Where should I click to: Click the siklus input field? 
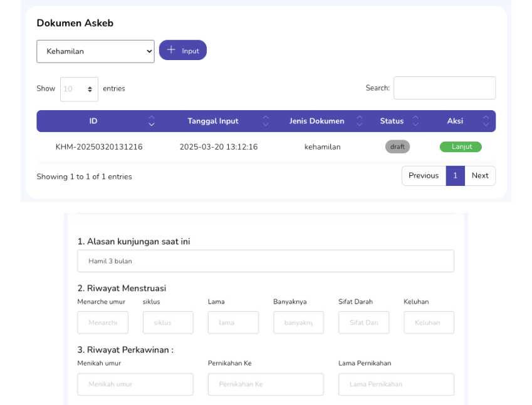pos(168,322)
